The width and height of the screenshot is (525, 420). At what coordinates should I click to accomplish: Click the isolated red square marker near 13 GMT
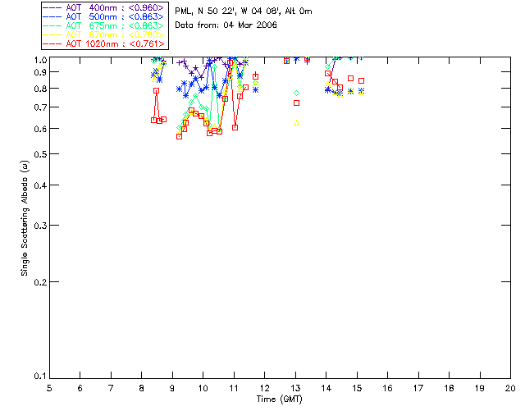[297, 103]
